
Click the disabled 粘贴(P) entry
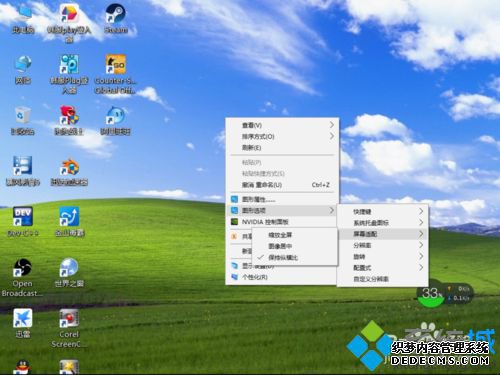click(x=282, y=162)
